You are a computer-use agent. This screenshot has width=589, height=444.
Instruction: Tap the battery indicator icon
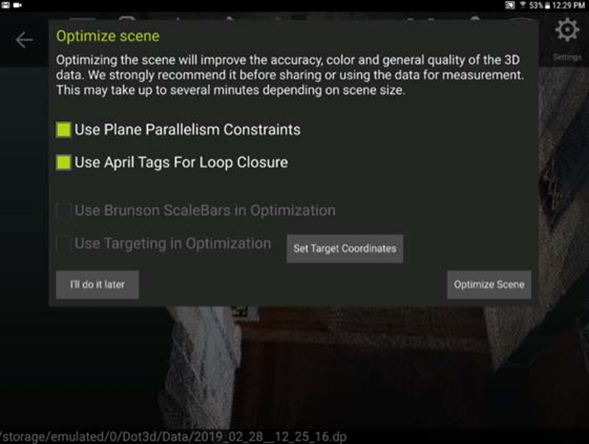547,5
